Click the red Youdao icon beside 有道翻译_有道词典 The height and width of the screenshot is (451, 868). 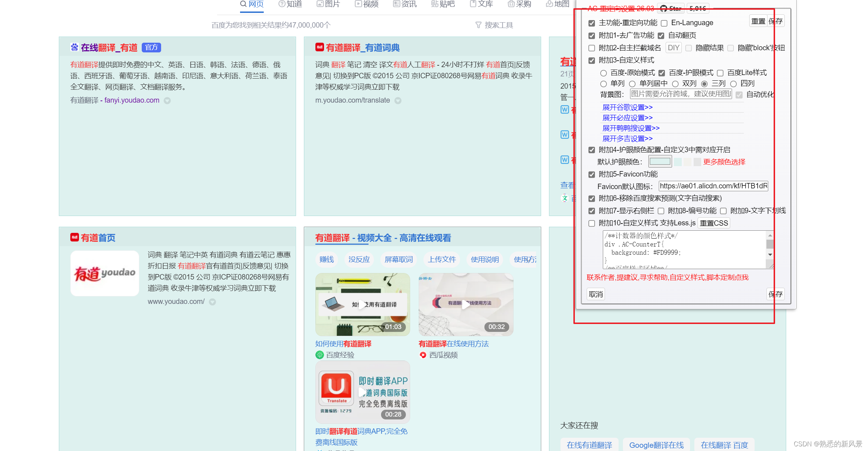coord(319,47)
